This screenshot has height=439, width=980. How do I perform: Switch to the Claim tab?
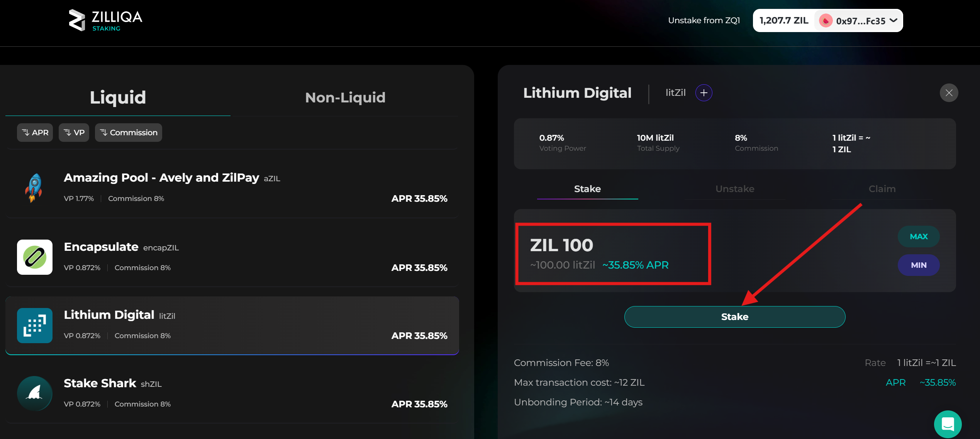(x=882, y=189)
